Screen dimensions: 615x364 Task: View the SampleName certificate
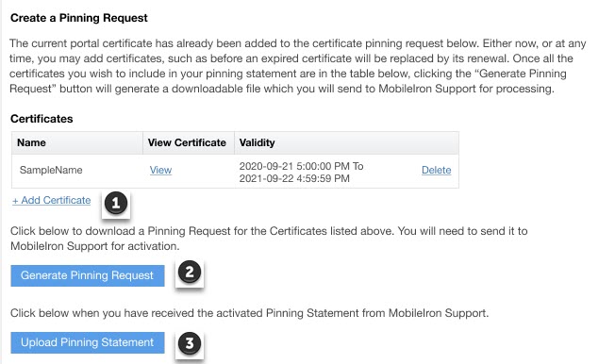160,171
